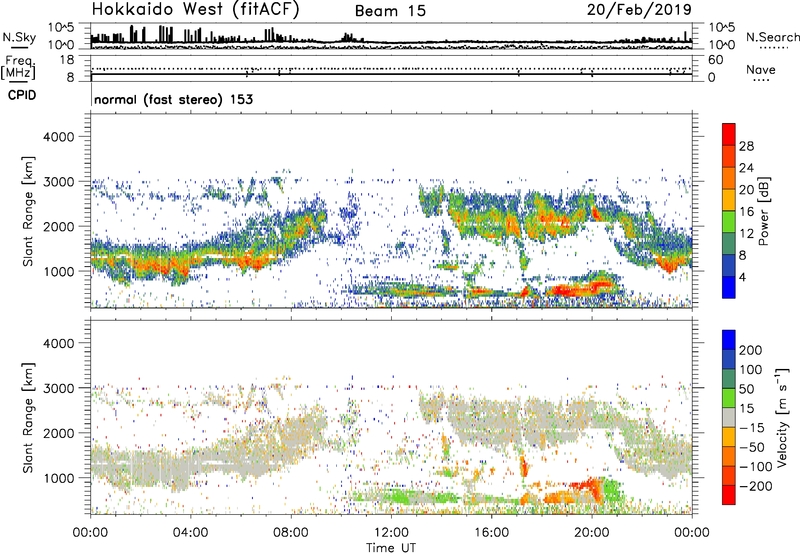This screenshot has width=800, height=554.
Task: Click the 'Power [dB]' color bar label
Action: click(x=763, y=211)
